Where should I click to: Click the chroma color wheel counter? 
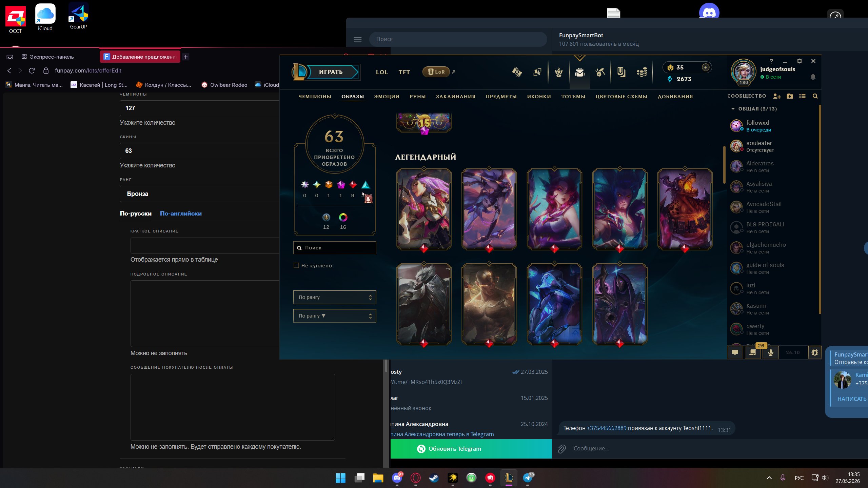(x=343, y=218)
